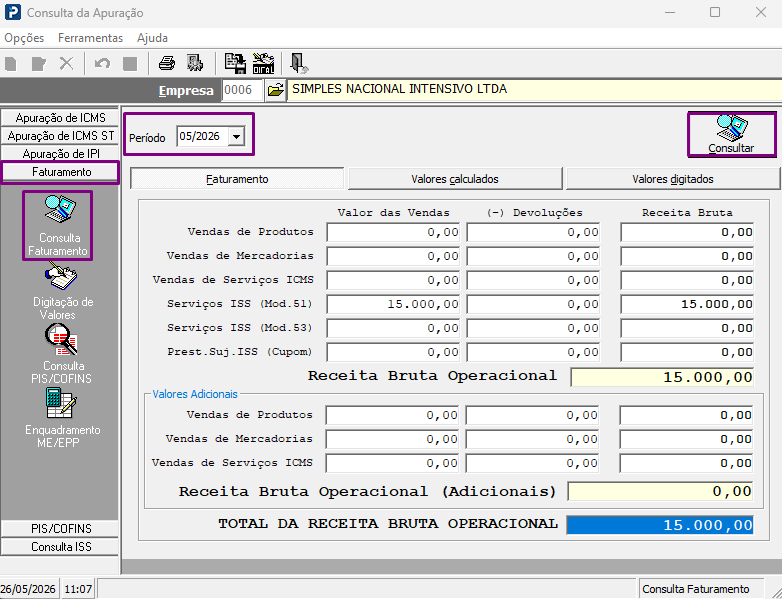782x599 pixels.
Task: Click the folder icon next to Empresa
Action: click(275, 90)
